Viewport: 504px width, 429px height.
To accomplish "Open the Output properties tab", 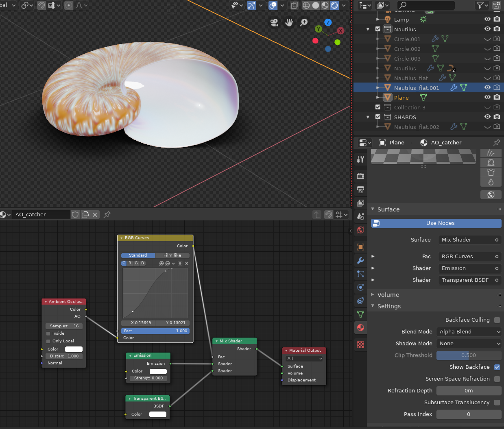I will tap(360, 189).
